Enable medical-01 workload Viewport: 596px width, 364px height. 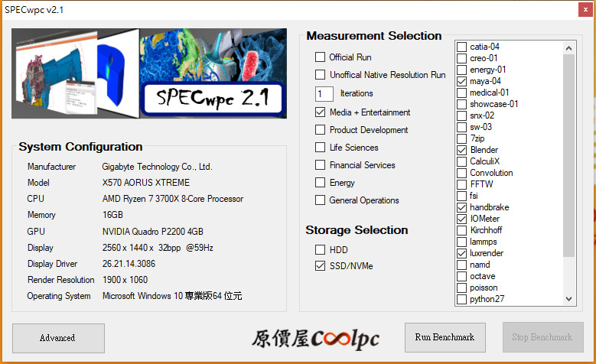(461, 93)
